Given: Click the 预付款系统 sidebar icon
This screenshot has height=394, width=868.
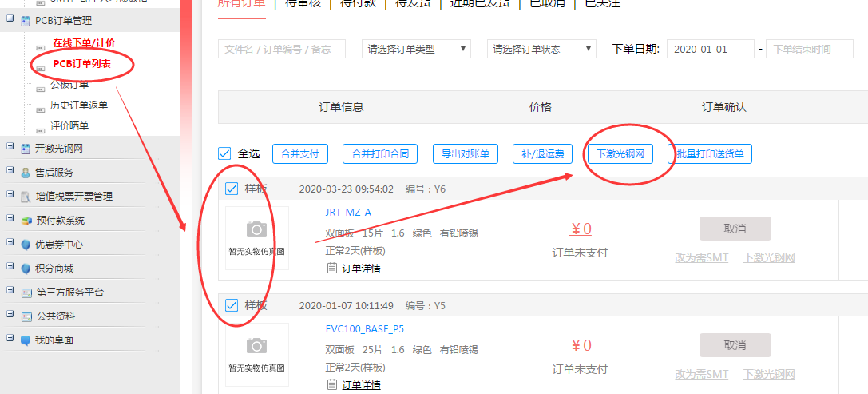Looking at the screenshot, I should (26, 221).
